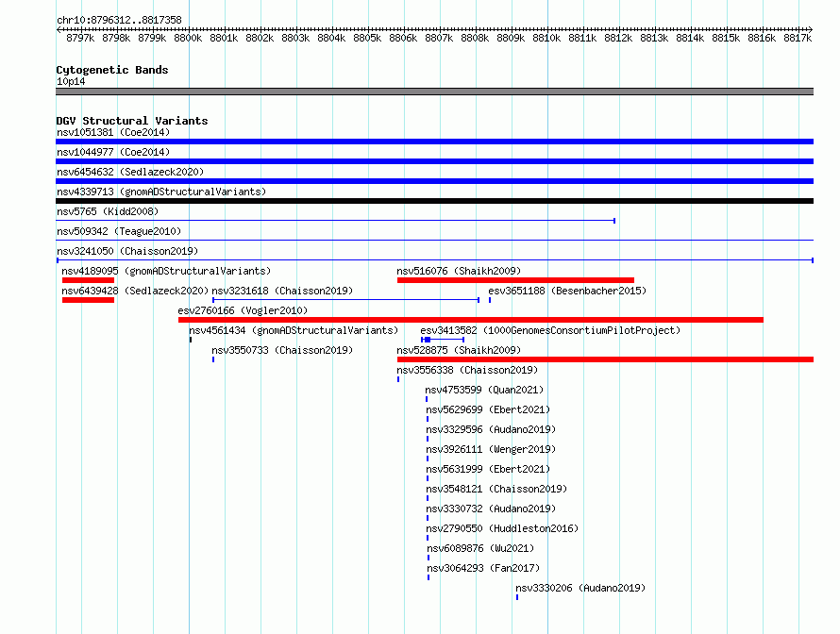Click the red nsv6439428 (Sedlazeck2020) variant bar
This screenshot has height=634, width=840.
point(88,300)
